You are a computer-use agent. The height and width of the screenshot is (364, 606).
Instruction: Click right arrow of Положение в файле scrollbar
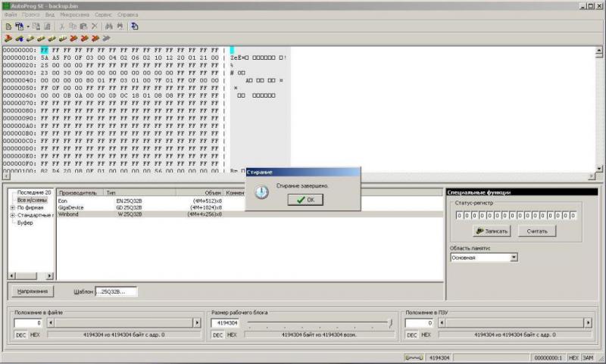[x=197, y=322]
